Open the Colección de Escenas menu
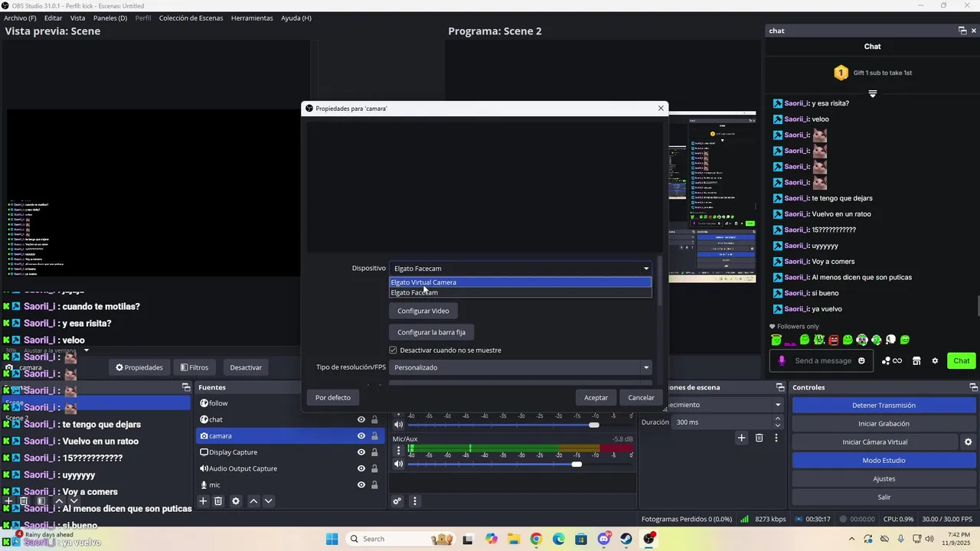 (x=191, y=18)
